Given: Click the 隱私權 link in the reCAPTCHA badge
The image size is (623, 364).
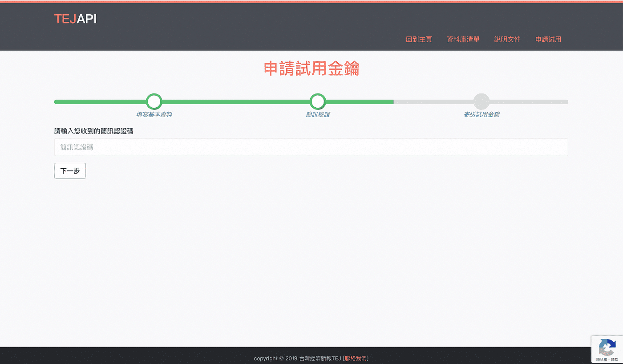Looking at the screenshot, I should click(602, 360).
